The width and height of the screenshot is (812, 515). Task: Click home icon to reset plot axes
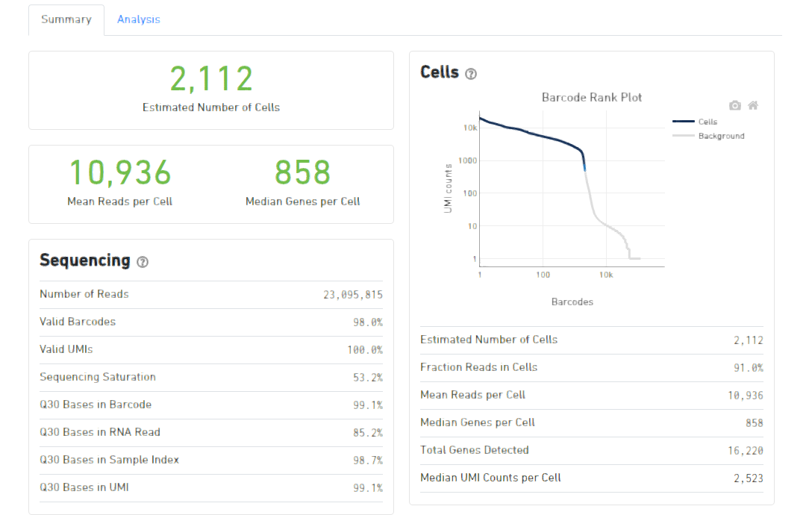click(x=753, y=106)
